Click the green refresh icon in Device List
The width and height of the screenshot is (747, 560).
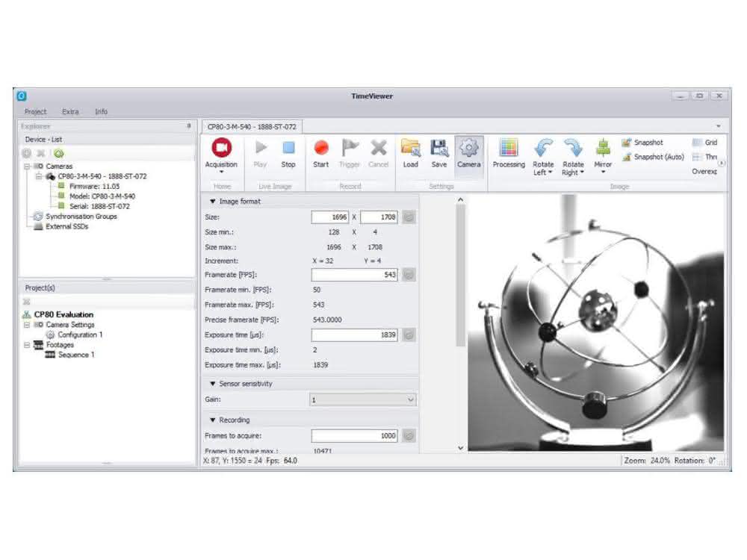click(58, 153)
